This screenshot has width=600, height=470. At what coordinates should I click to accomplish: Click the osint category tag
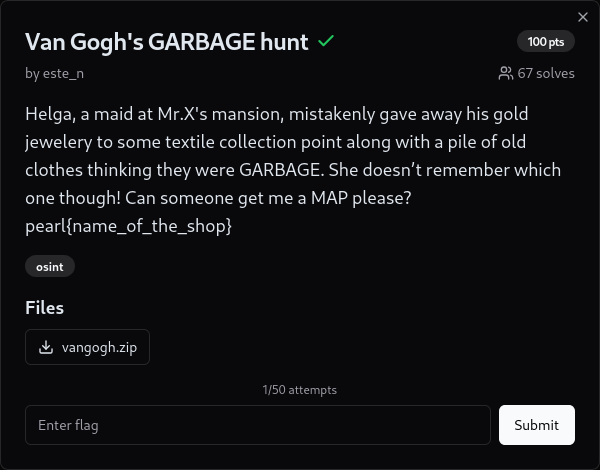click(x=50, y=266)
